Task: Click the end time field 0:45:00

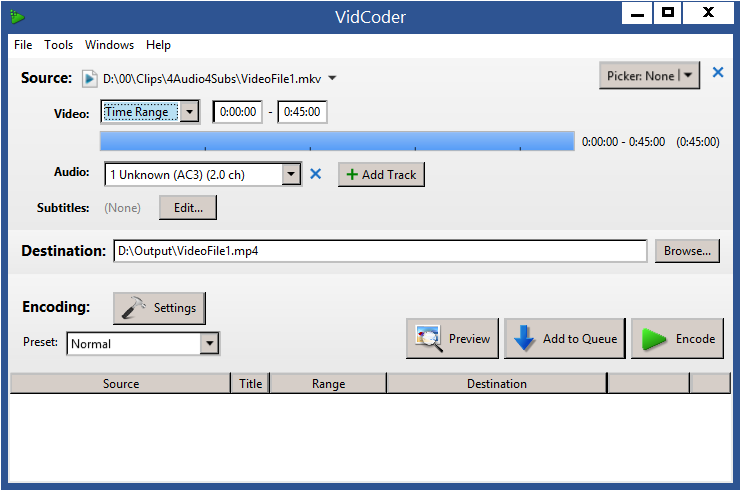Action: coord(302,112)
